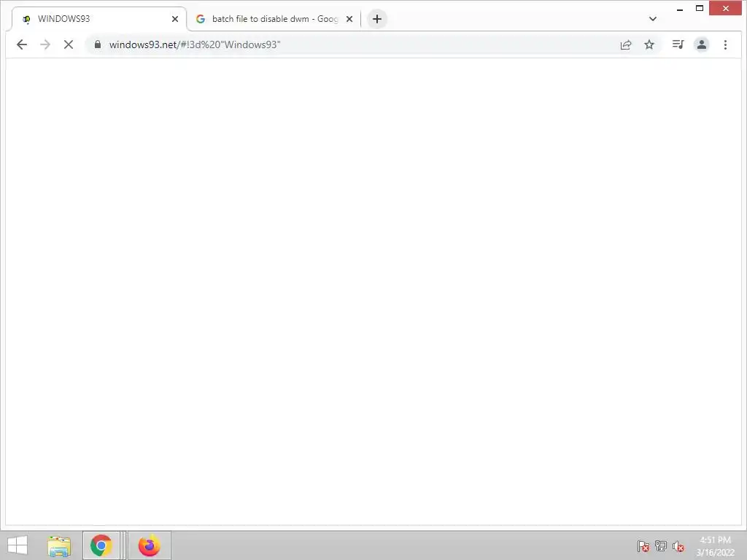The width and height of the screenshot is (747, 560).
Task: Click the Chrome taskbar icon
Action: point(101,545)
